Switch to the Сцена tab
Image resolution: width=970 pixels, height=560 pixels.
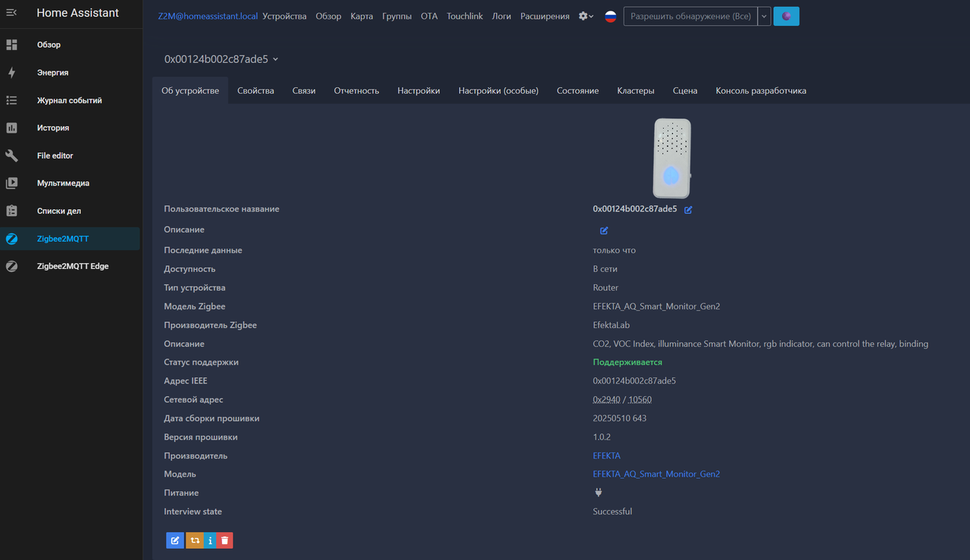pyautogui.click(x=685, y=91)
